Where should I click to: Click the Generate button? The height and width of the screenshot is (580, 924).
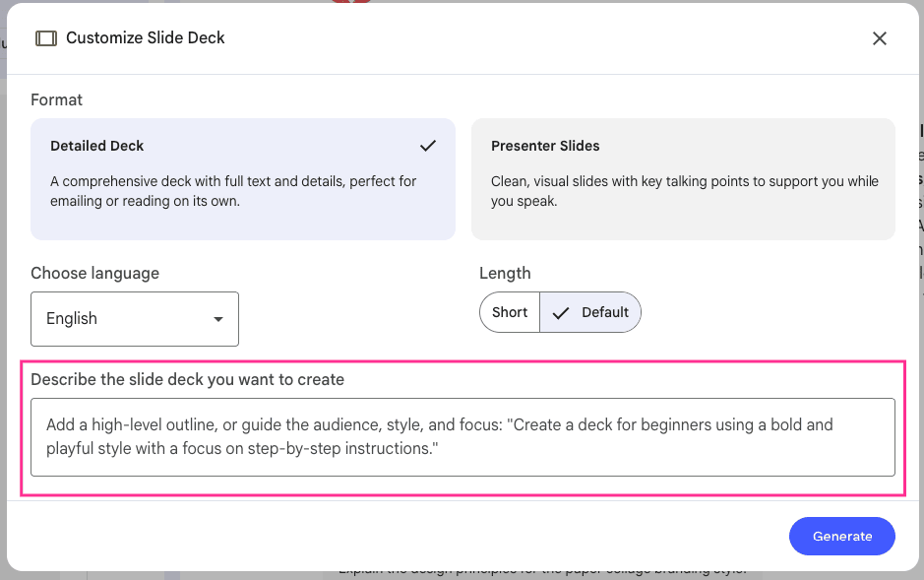point(841,537)
